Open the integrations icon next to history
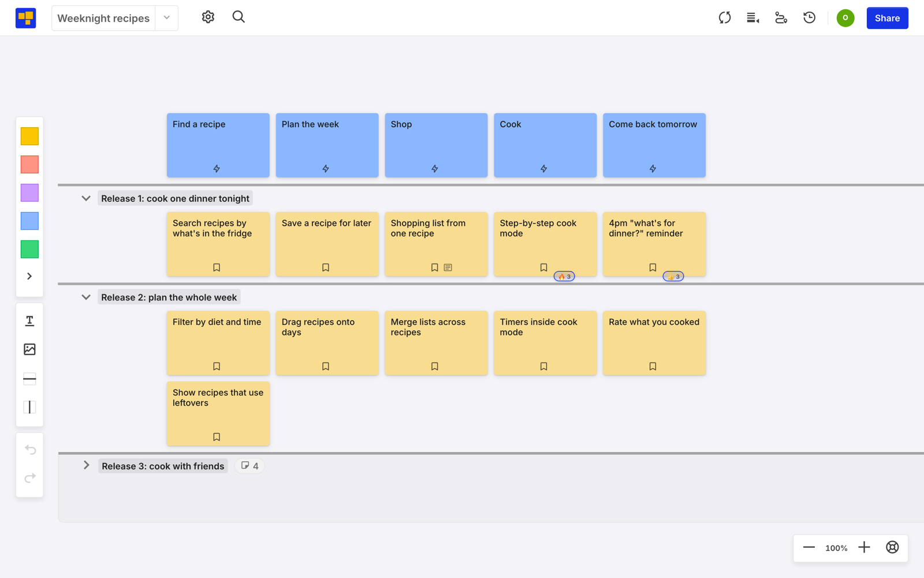Screen dimensions: 924x578 tap(781, 18)
